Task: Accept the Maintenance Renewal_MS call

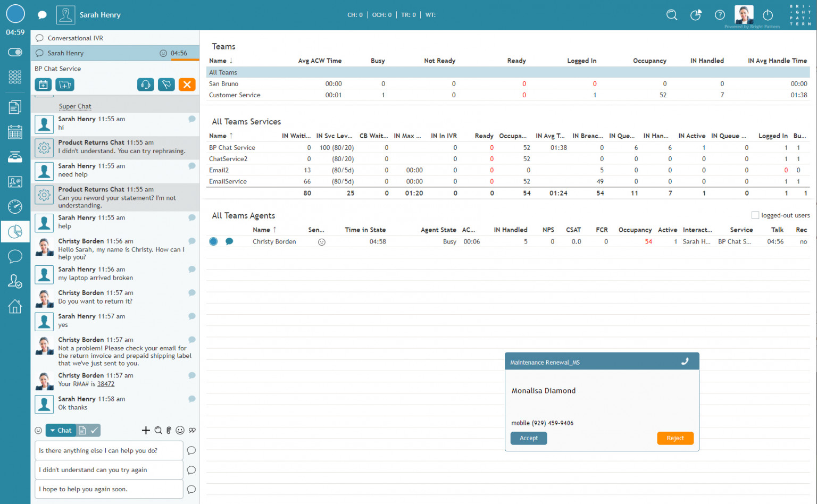Action: point(528,438)
